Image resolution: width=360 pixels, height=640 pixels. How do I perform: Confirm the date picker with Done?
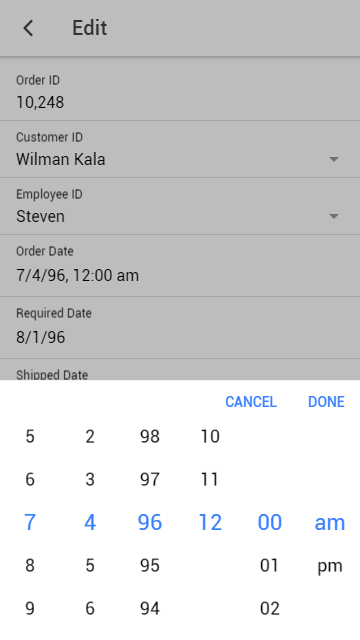coord(326,402)
